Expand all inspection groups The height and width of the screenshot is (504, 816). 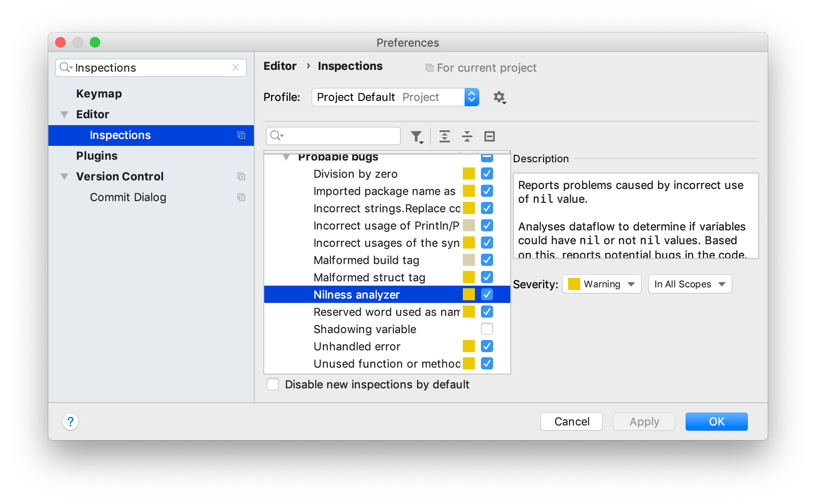coord(445,136)
